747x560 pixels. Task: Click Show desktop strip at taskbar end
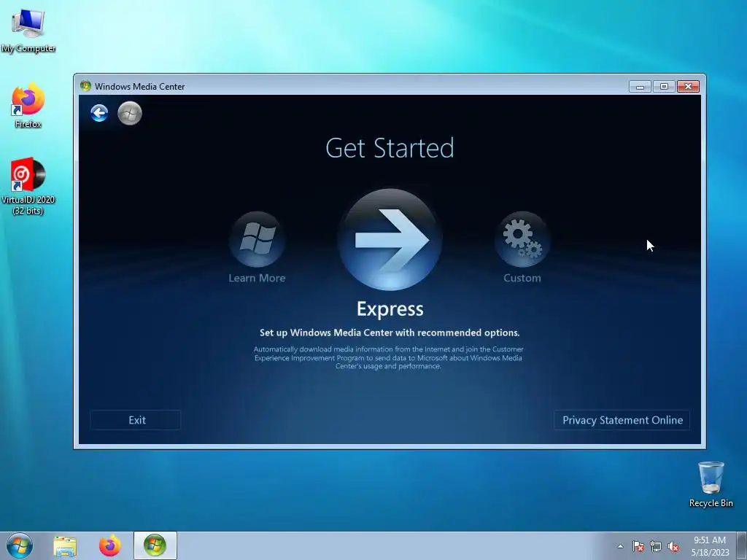click(x=742, y=545)
